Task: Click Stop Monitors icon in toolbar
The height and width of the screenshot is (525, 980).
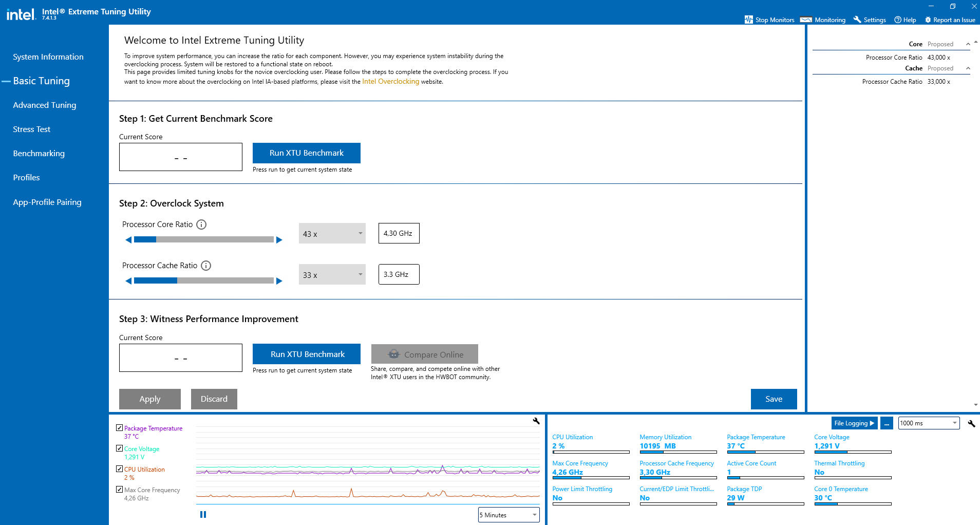Action: [748, 20]
